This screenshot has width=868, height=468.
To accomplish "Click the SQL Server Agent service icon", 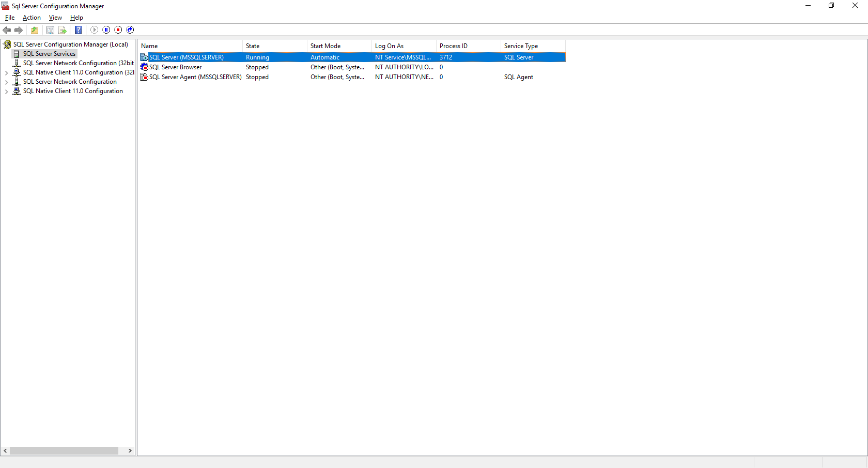I will (x=144, y=77).
